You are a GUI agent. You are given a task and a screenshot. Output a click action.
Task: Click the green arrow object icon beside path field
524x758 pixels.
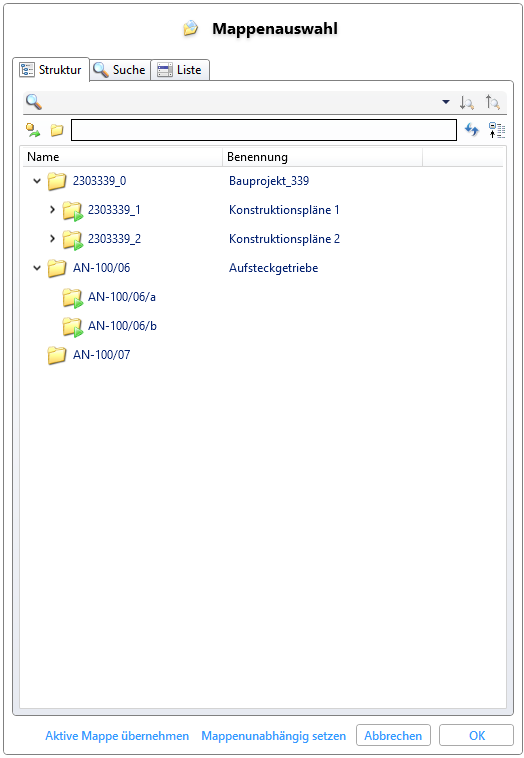[x=33, y=130]
